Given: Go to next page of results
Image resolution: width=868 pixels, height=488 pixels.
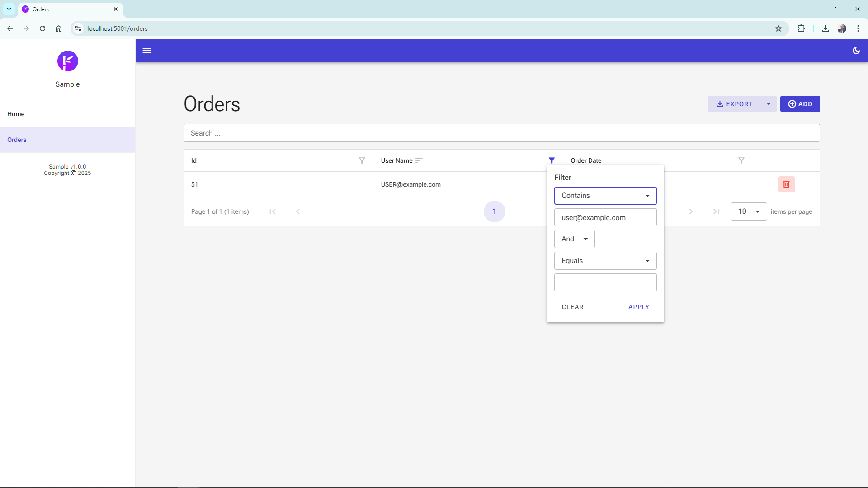Looking at the screenshot, I should 691,211.
